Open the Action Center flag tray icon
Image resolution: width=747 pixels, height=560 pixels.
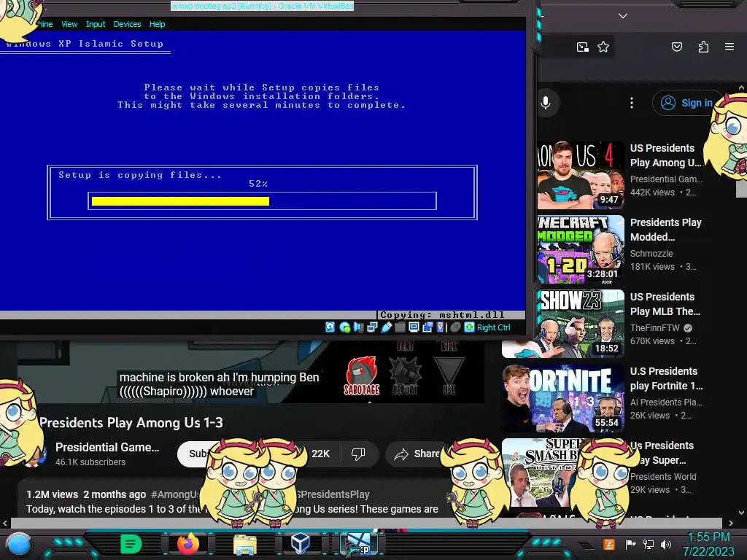click(630, 544)
